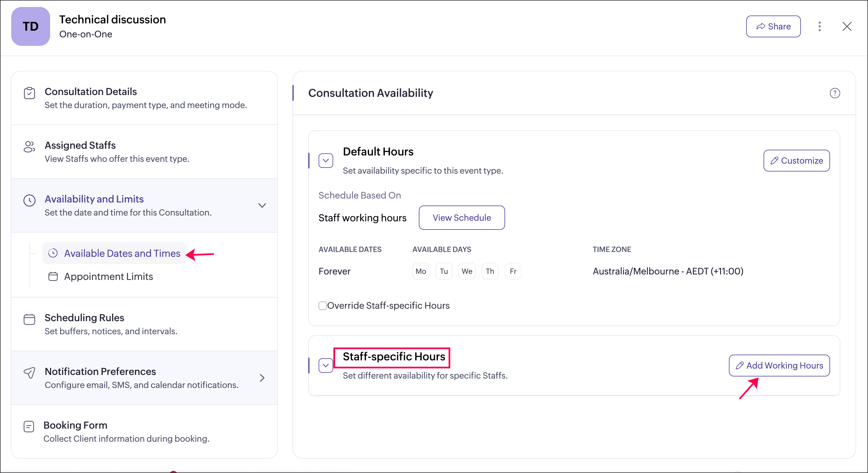Click Add Working Hours button

coord(779,365)
